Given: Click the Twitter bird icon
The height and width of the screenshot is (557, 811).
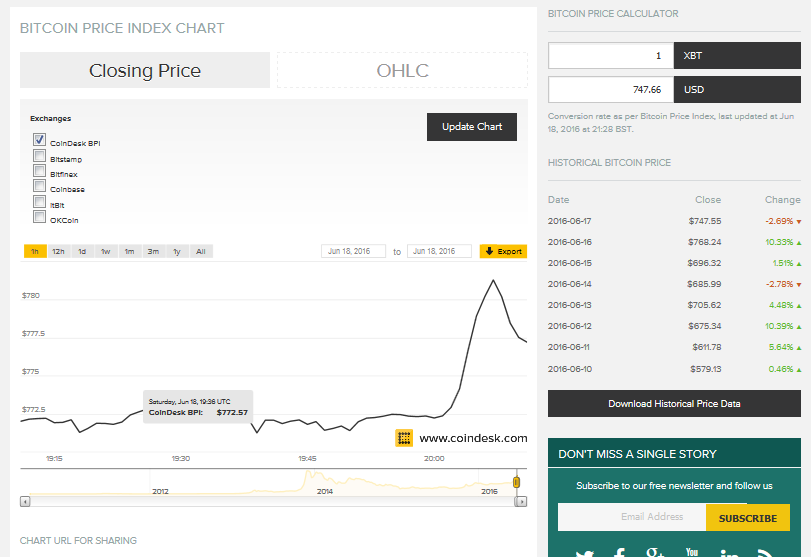Looking at the screenshot, I should click(585, 553).
